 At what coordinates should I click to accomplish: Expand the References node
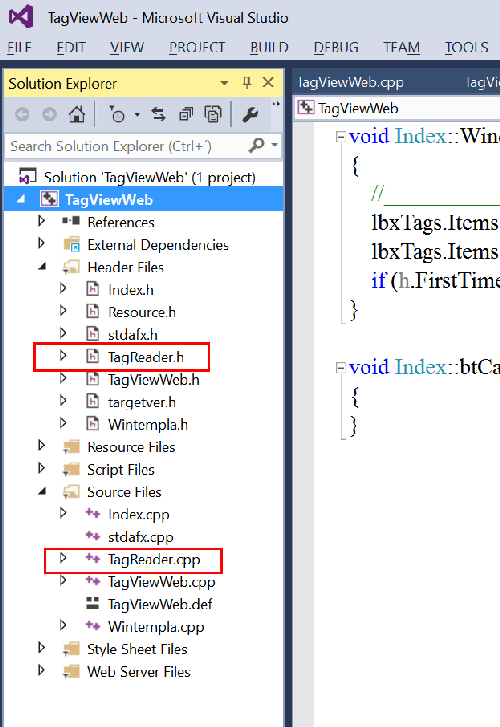[x=41, y=221]
